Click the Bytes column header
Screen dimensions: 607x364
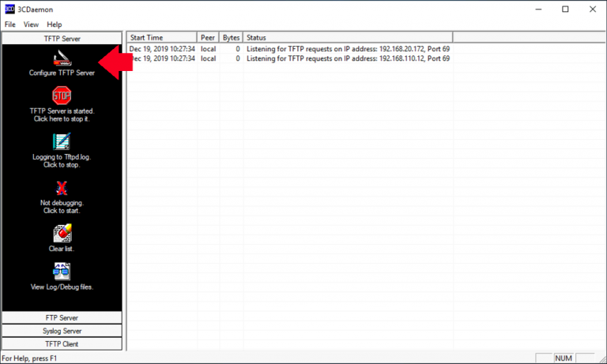click(231, 38)
